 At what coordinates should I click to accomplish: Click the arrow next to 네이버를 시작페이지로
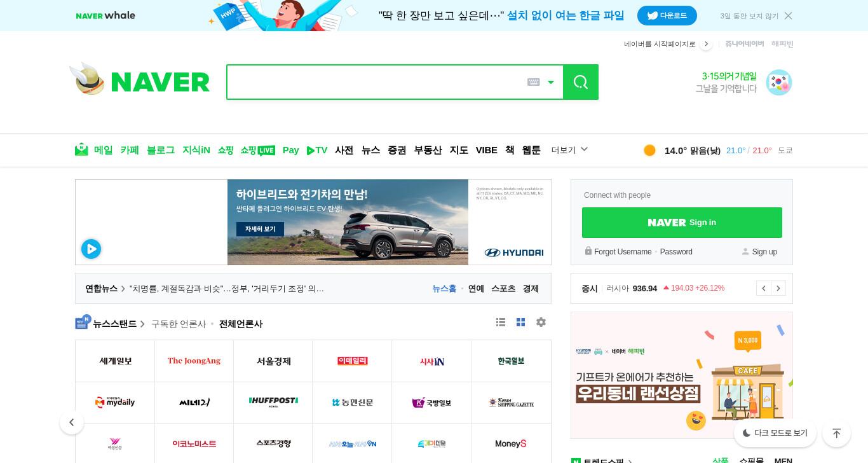pos(706,44)
